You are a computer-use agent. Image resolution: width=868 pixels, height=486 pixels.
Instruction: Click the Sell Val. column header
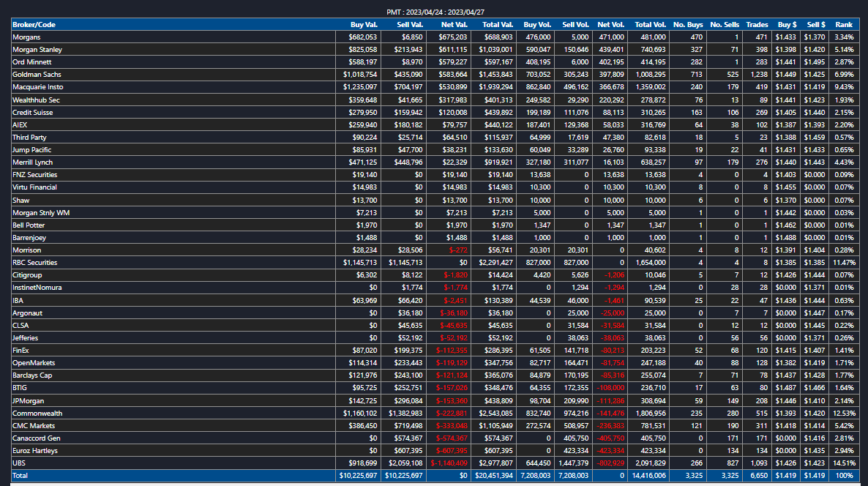410,25
